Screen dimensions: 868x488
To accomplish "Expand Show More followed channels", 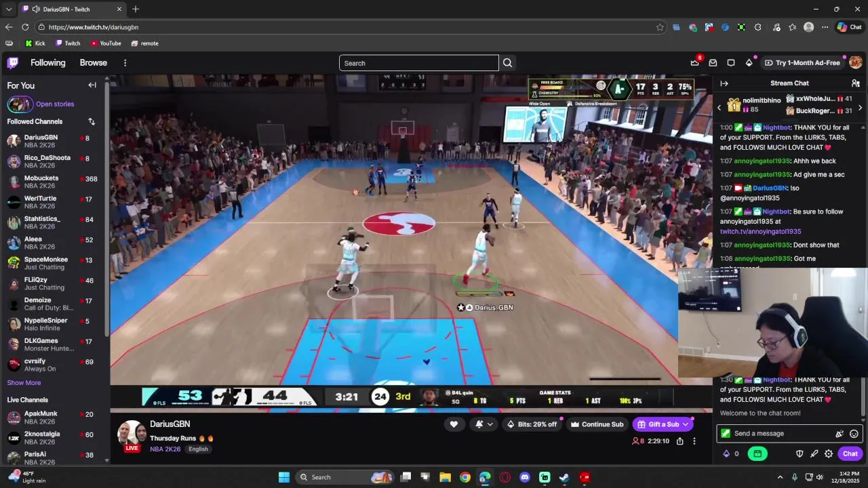I will [24, 383].
